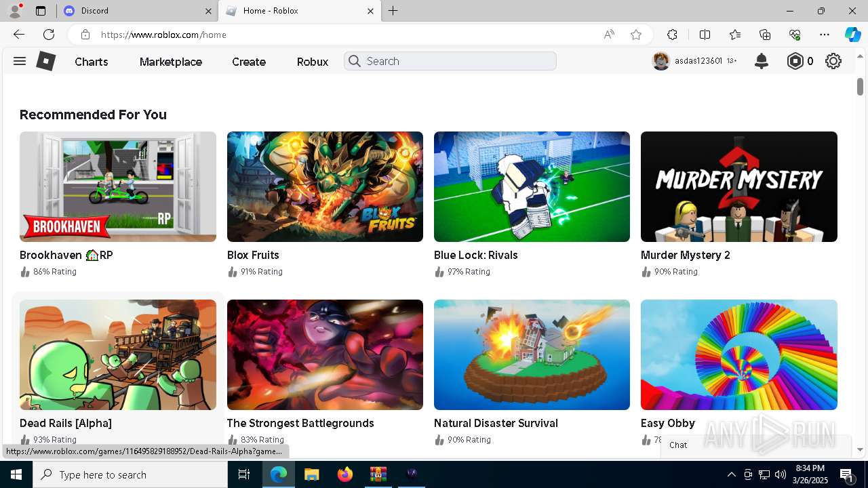Go to the Create page
Screen dimensions: 868x488
pos(249,62)
